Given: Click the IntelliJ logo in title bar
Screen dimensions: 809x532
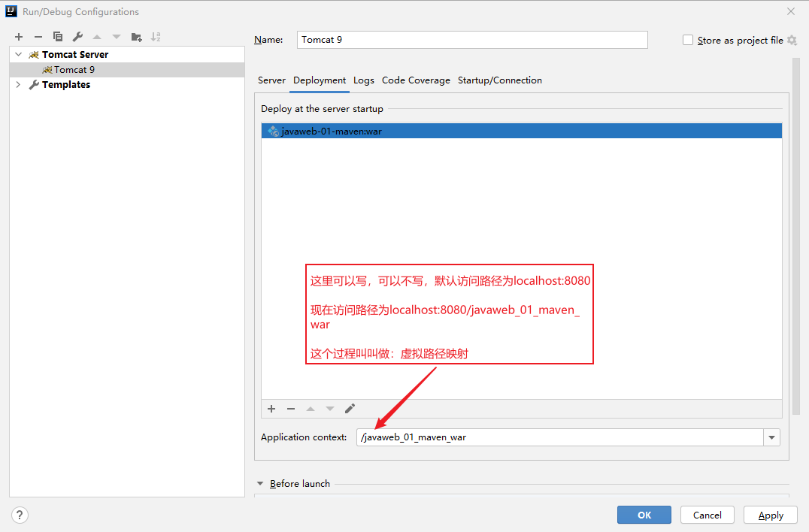Looking at the screenshot, I should point(11,11).
